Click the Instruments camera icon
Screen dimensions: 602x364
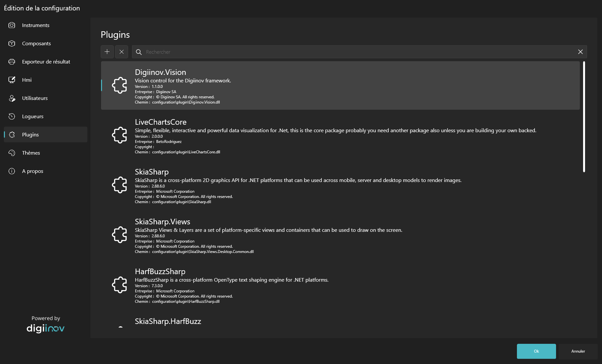click(12, 25)
